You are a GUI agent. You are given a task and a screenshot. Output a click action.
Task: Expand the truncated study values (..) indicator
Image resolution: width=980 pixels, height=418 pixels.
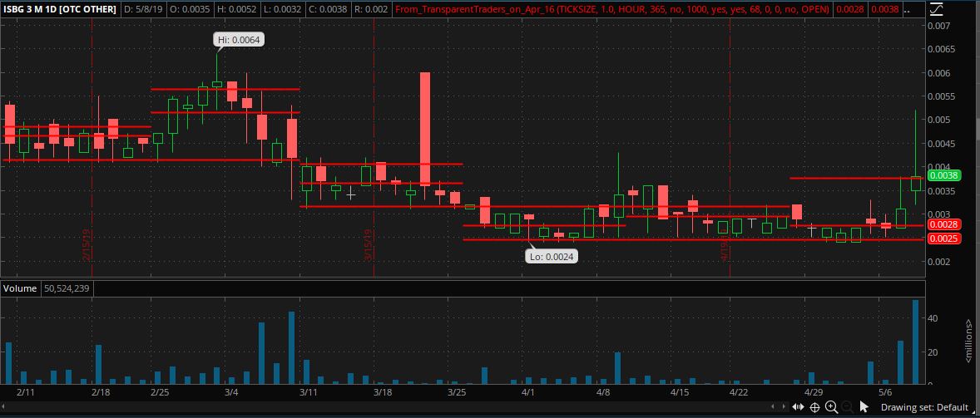point(908,9)
